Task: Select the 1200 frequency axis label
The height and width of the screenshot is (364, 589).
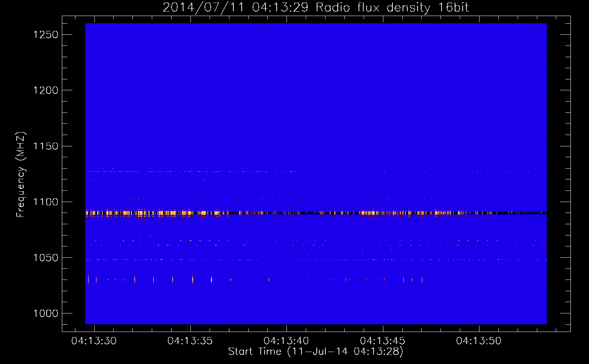Action: pos(46,90)
